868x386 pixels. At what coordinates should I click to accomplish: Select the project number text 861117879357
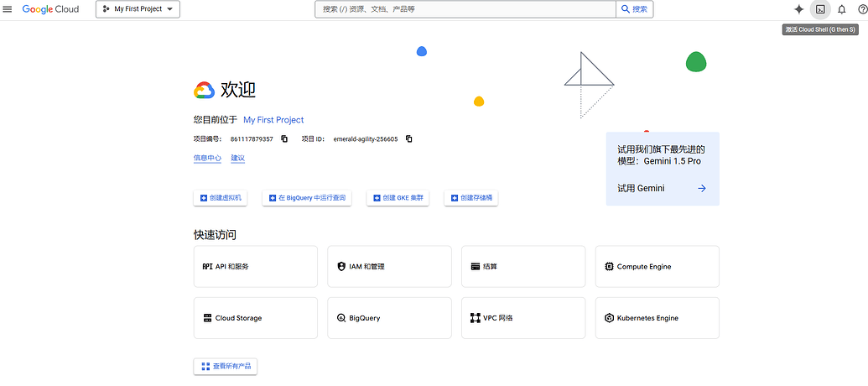252,139
